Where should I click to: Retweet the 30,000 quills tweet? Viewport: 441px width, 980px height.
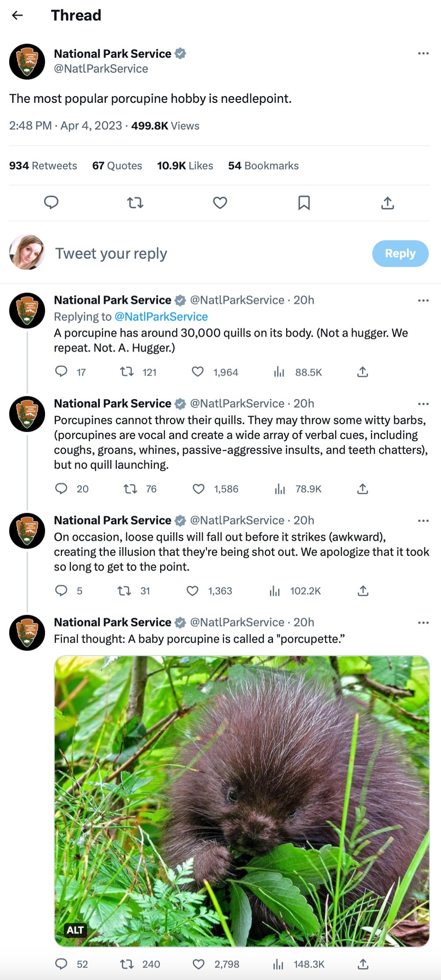pyautogui.click(x=128, y=372)
